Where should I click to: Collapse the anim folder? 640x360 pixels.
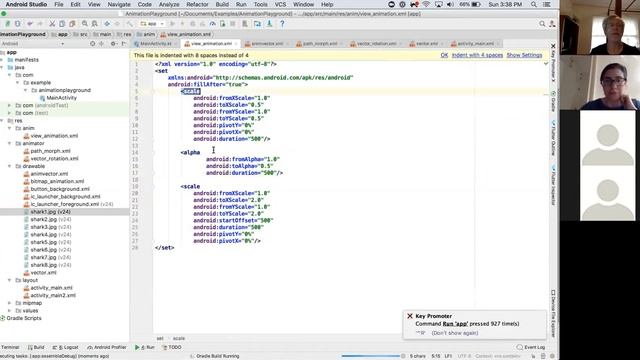10,128
